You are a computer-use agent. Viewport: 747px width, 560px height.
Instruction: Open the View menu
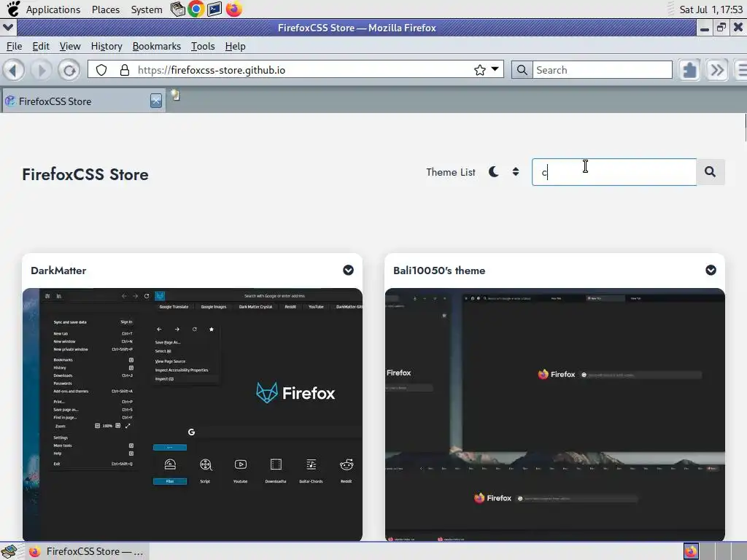coord(70,46)
